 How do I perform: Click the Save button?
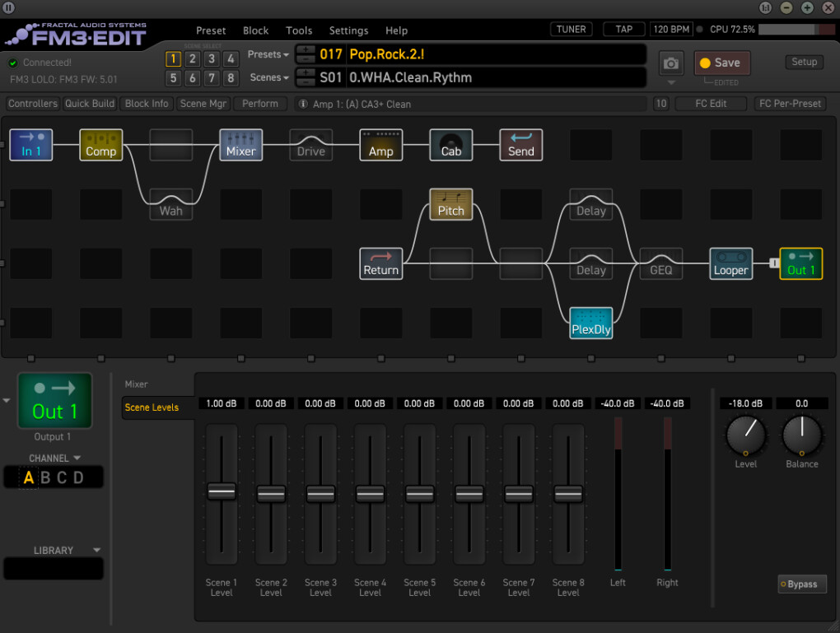(721, 63)
